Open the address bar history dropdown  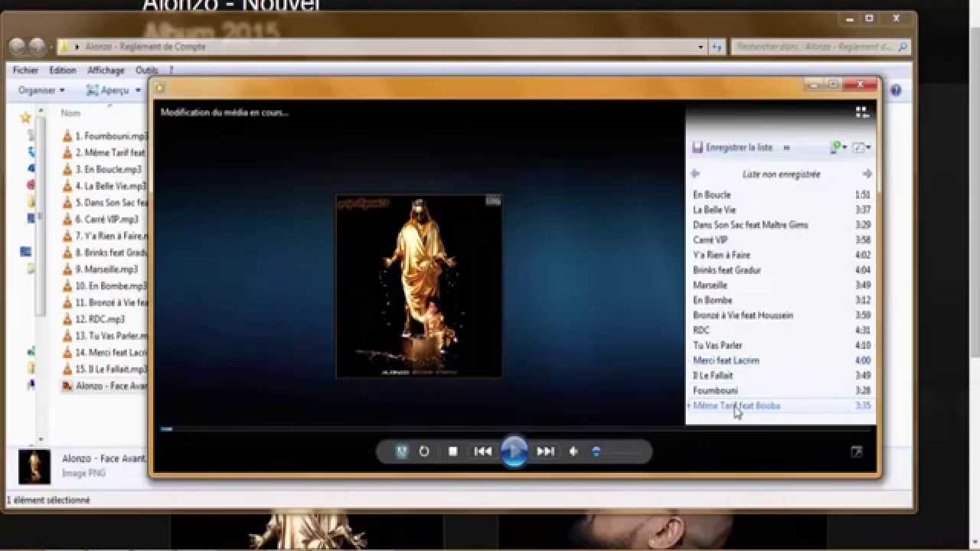pos(701,47)
